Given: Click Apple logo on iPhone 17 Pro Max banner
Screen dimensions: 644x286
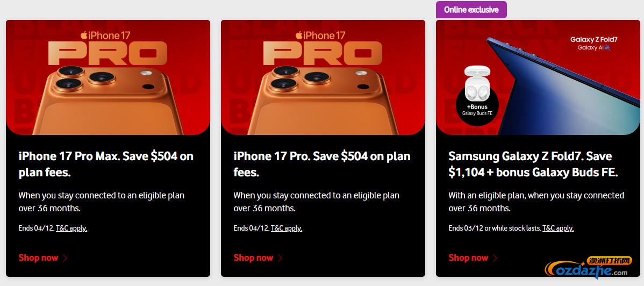Looking at the screenshot, I should (84, 35).
